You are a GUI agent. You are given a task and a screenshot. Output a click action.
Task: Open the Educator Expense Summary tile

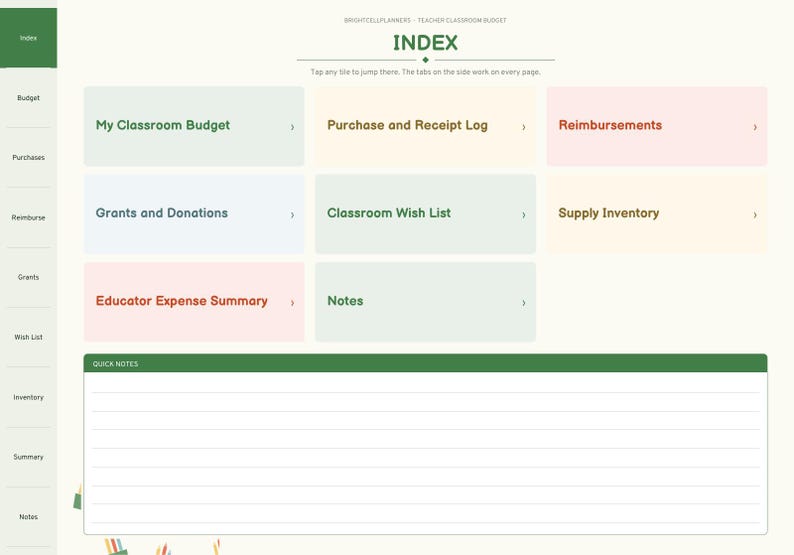pyautogui.click(x=194, y=302)
